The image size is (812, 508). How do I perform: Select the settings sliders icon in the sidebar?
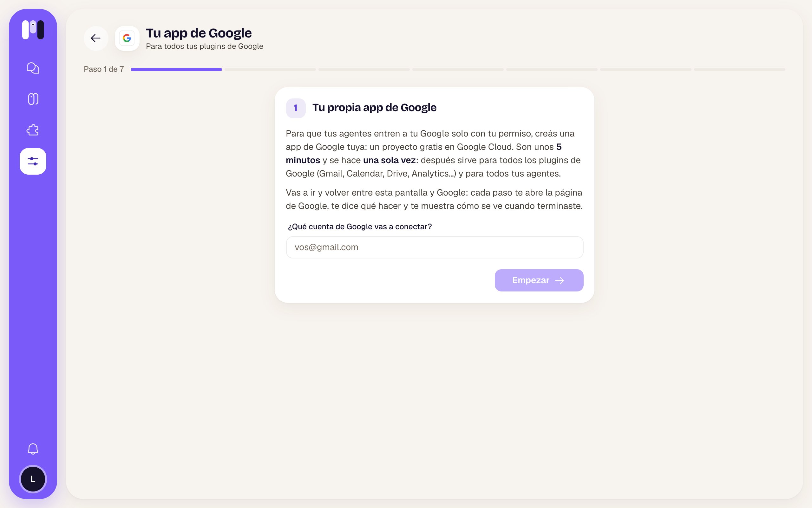click(x=33, y=161)
